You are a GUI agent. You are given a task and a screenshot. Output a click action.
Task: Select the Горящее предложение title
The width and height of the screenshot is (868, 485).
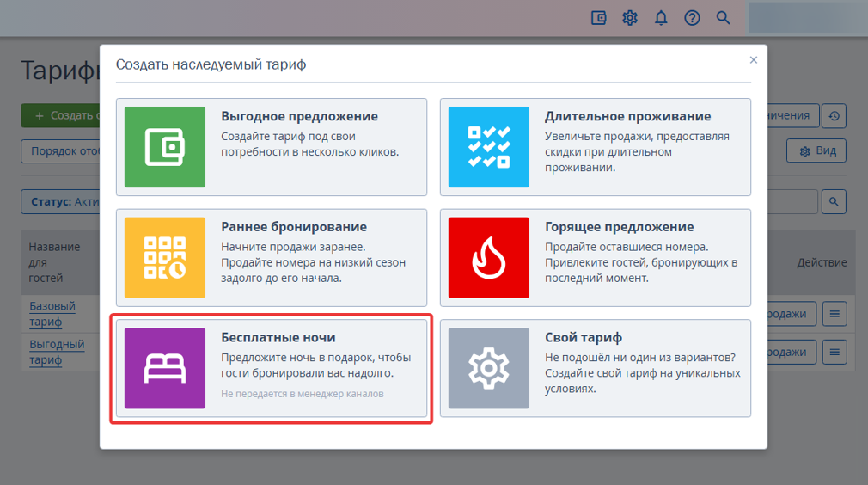tap(620, 227)
